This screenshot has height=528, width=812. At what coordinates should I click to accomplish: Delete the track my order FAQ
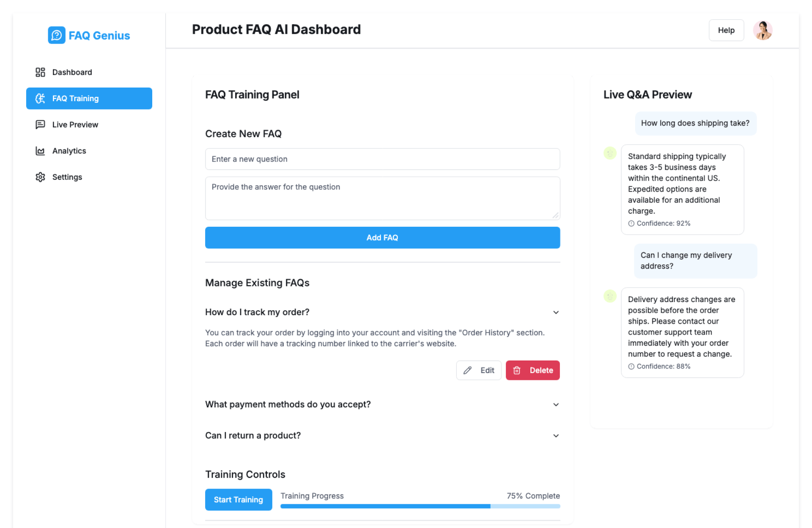532,370
